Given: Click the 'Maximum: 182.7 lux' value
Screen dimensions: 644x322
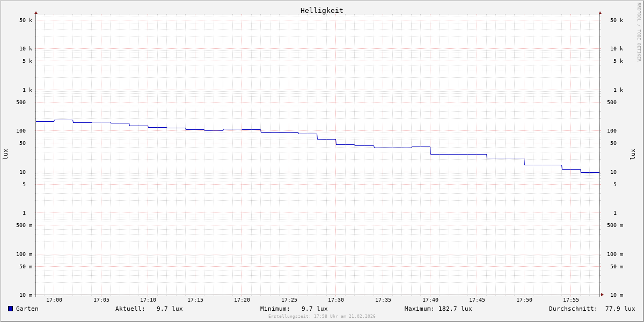Looking at the screenshot, I should coord(438,309).
